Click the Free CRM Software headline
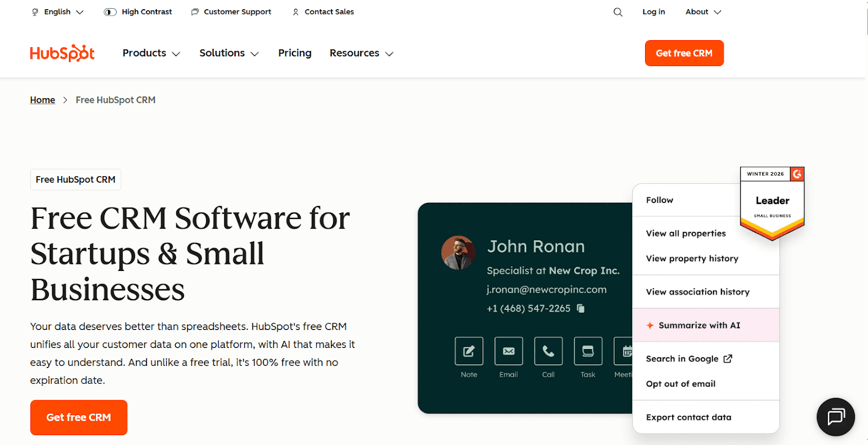868x445 pixels. [190, 253]
